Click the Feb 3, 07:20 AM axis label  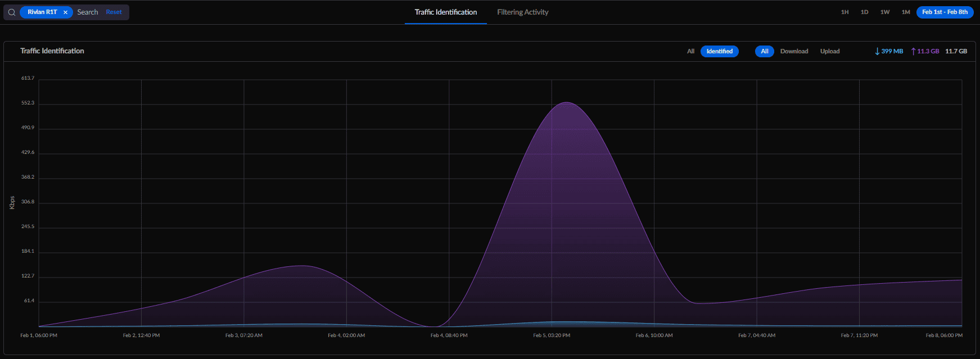[x=244, y=335]
